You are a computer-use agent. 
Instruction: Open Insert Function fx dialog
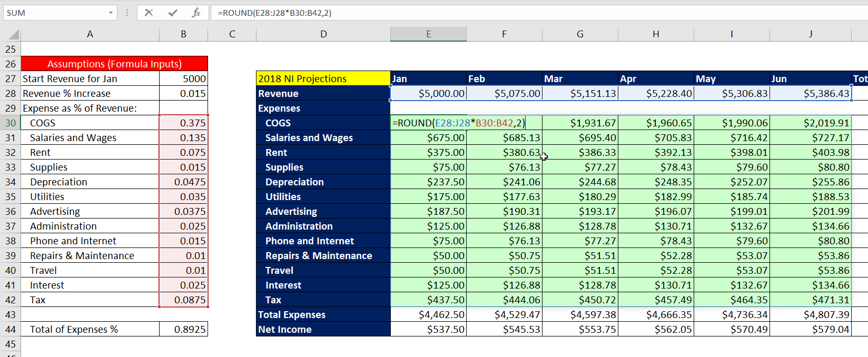(x=196, y=13)
